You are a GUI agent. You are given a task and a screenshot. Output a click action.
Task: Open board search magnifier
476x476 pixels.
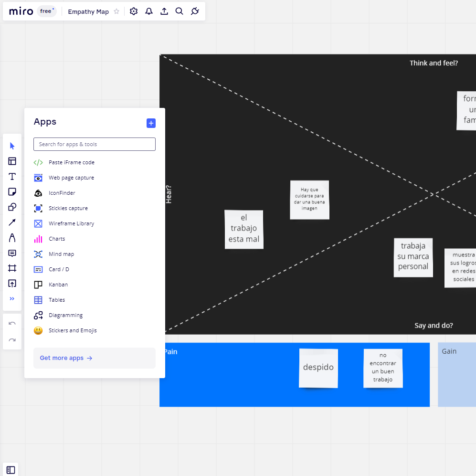[180, 11]
